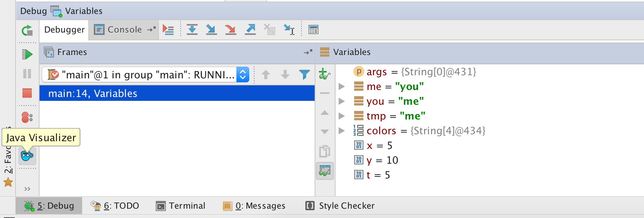Resume program with green play icon
The height and width of the screenshot is (218, 644).
coord(27,54)
